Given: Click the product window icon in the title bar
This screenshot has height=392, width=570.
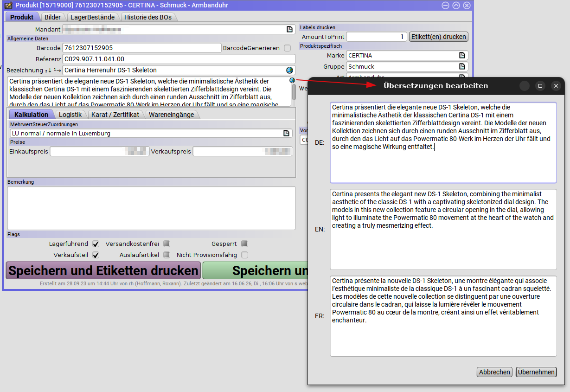Looking at the screenshot, I should point(8,5).
